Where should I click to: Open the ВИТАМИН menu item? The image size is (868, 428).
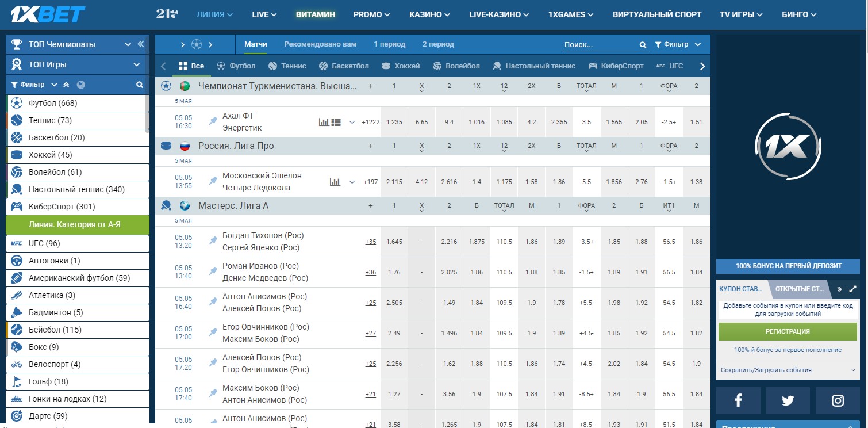click(x=316, y=14)
